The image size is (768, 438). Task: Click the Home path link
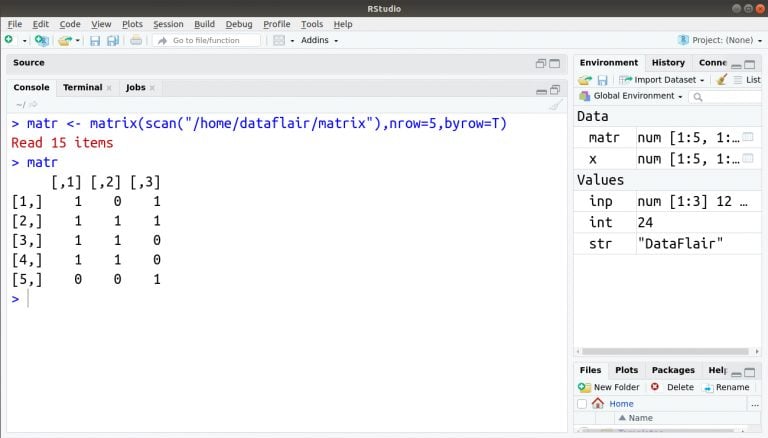tap(621, 404)
